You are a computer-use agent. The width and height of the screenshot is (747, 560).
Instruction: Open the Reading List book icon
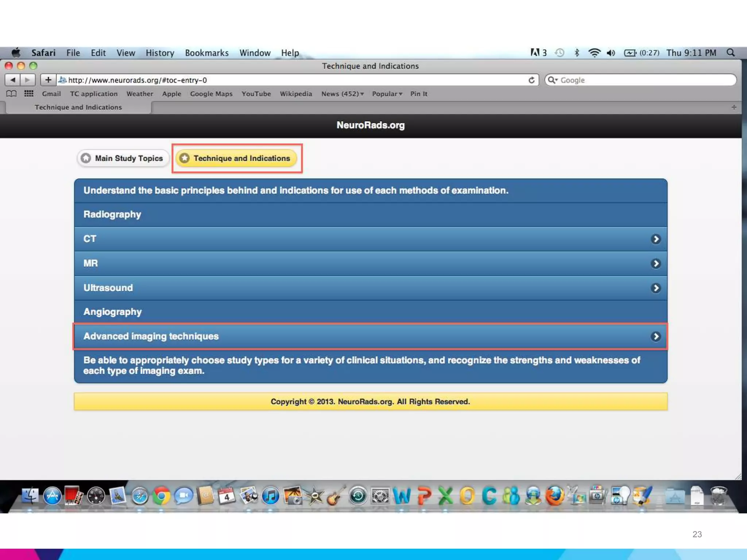point(11,94)
